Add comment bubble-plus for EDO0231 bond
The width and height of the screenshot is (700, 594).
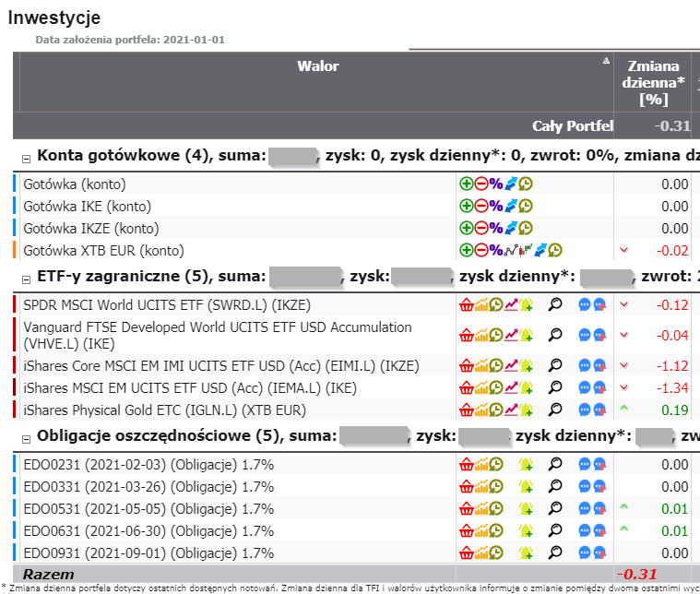pos(599,465)
